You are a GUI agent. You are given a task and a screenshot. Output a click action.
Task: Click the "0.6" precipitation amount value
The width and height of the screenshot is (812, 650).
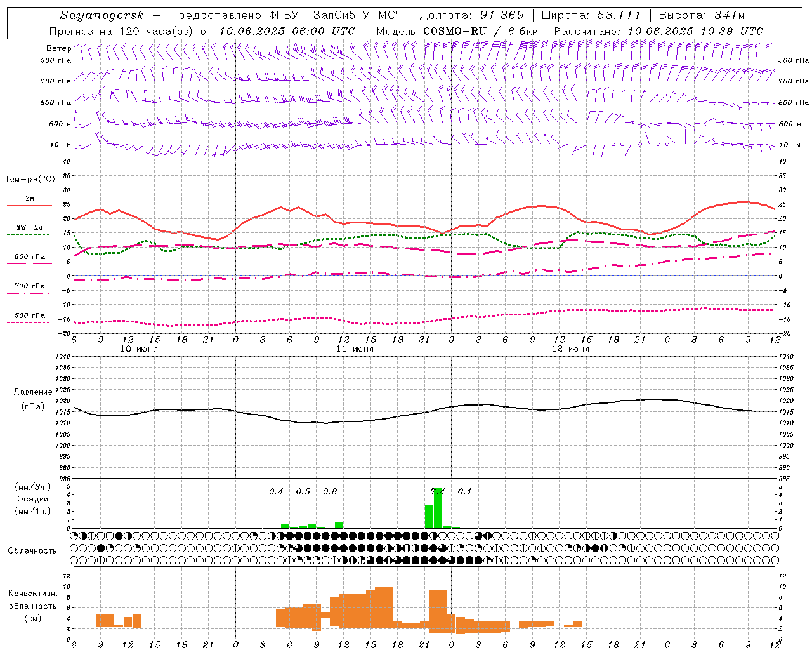point(330,491)
